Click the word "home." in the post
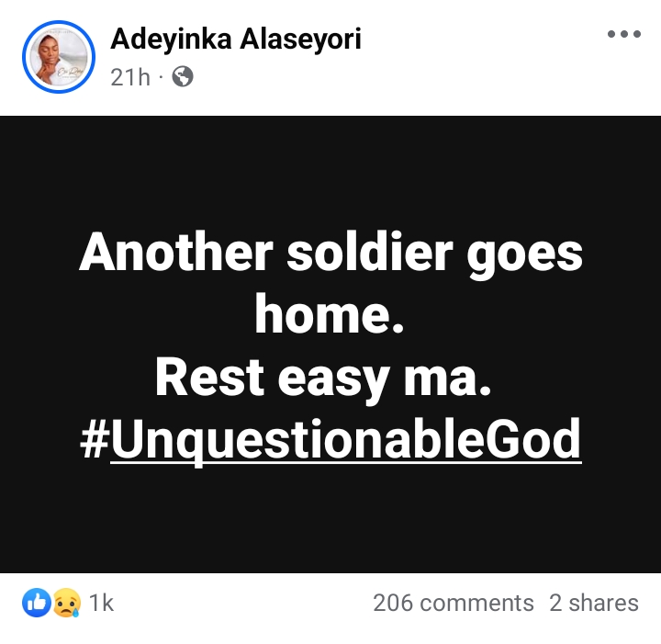This screenshot has width=661, height=644. (330, 315)
